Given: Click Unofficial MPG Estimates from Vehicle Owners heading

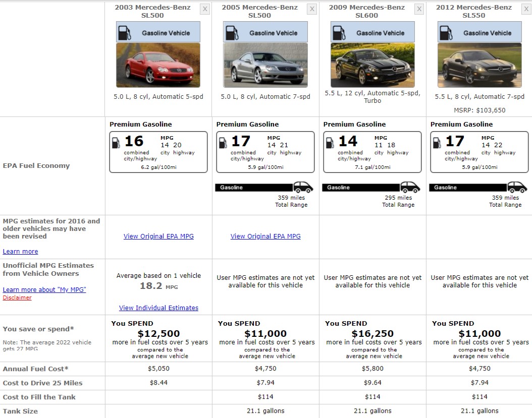Looking at the screenshot, I should (48, 270).
